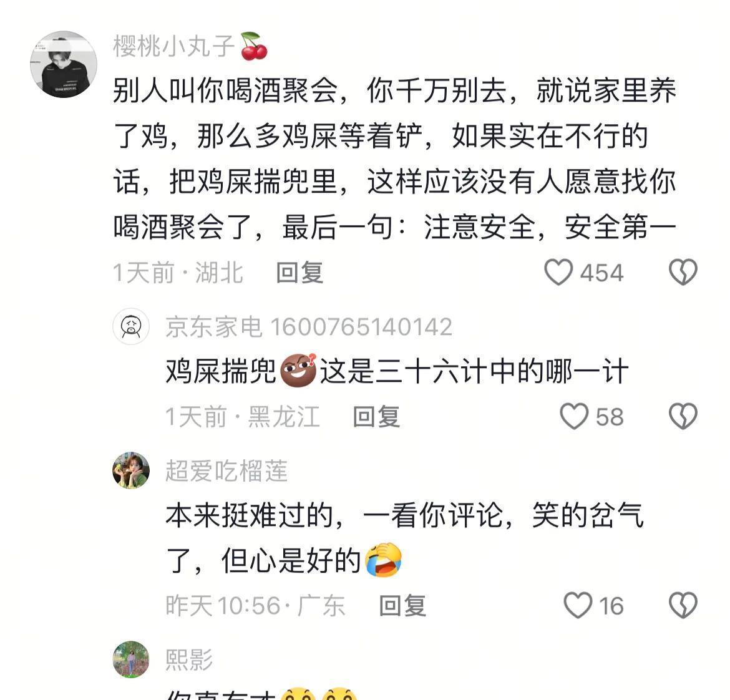Image resolution: width=730 pixels, height=700 pixels.
Task: Tap broken heart on 超爱吃榴莲's reply
Action: point(683,605)
